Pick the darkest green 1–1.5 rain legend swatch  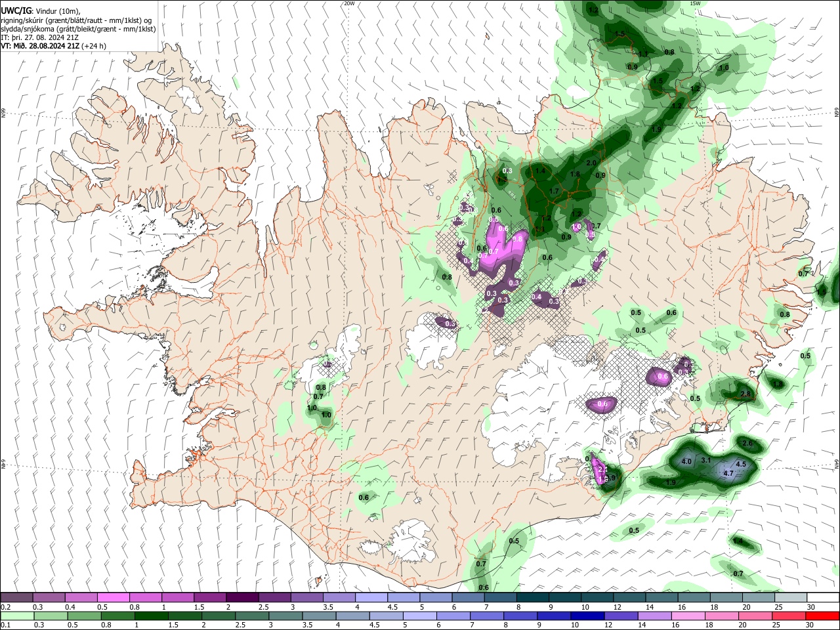[x=151, y=616]
